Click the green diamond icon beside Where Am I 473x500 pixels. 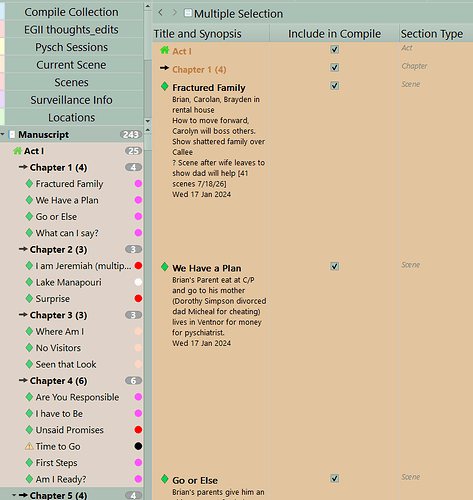pyautogui.click(x=29, y=331)
